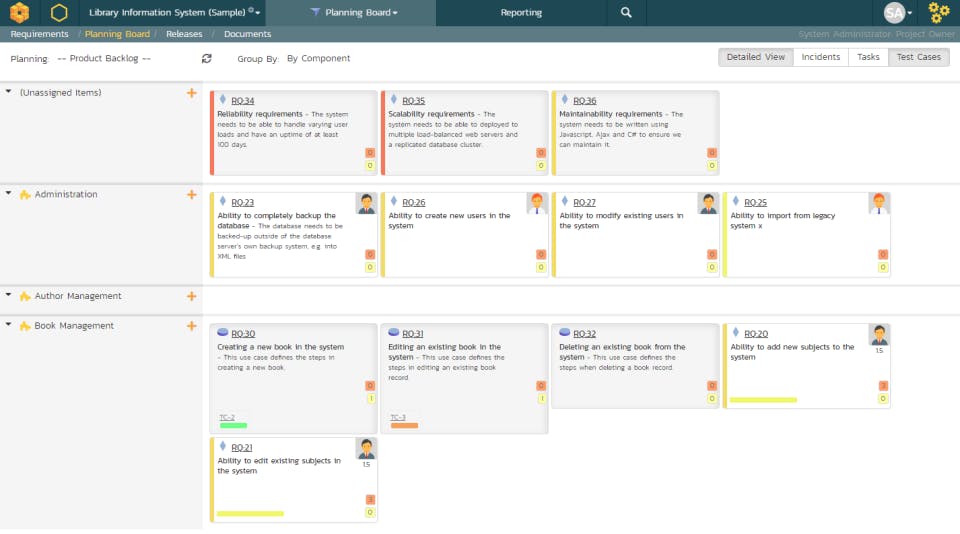This screenshot has width=960, height=534.
Task: Open the administration gears icon
Action: click(938, 12)
